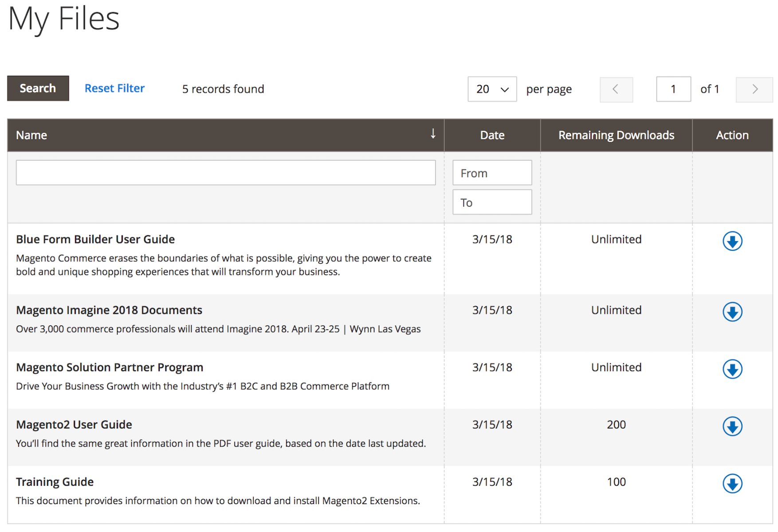Download the Magento Solution Partner Program file
Image resolution: width=778 pixels, height=532 pixels.
coord(732,369)
